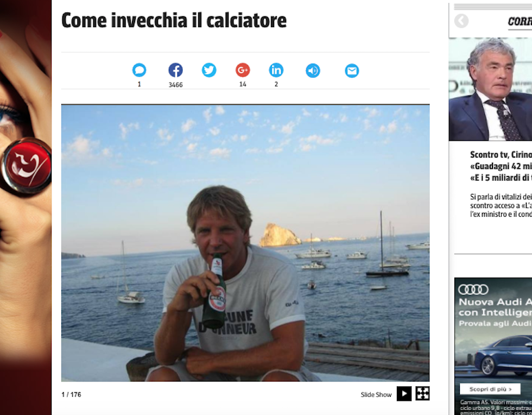This screenshot has width=532, height=415.
Task: Click the Audi four-rings logo in ad
Action: tap(473, 290)
